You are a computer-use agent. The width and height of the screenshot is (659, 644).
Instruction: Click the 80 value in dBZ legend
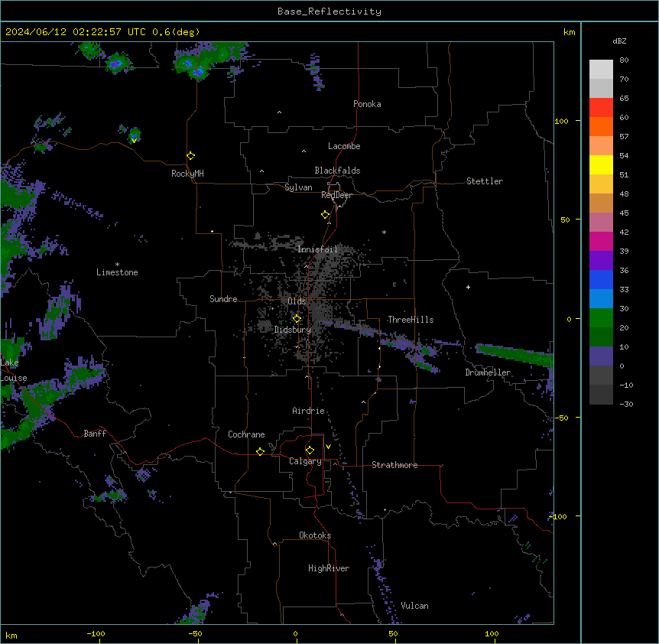[x=624, y=60]
